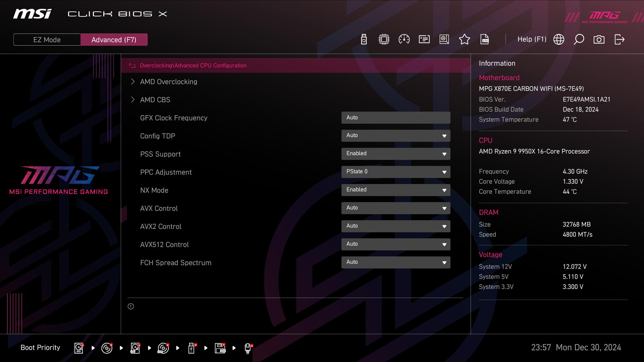Select USB optical disc boot icon
This screenshot has width=644, height=362.
tap(163, 348)
